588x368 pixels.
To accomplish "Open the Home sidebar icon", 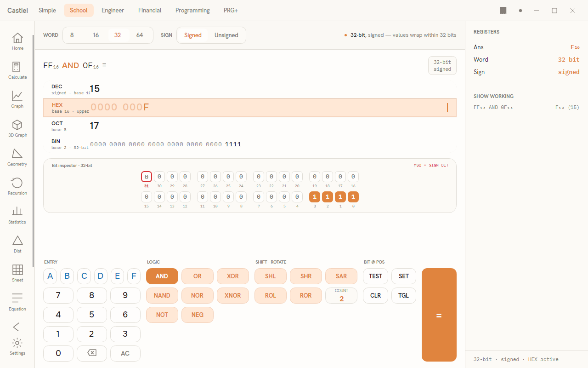I will [x=17, y=41].
